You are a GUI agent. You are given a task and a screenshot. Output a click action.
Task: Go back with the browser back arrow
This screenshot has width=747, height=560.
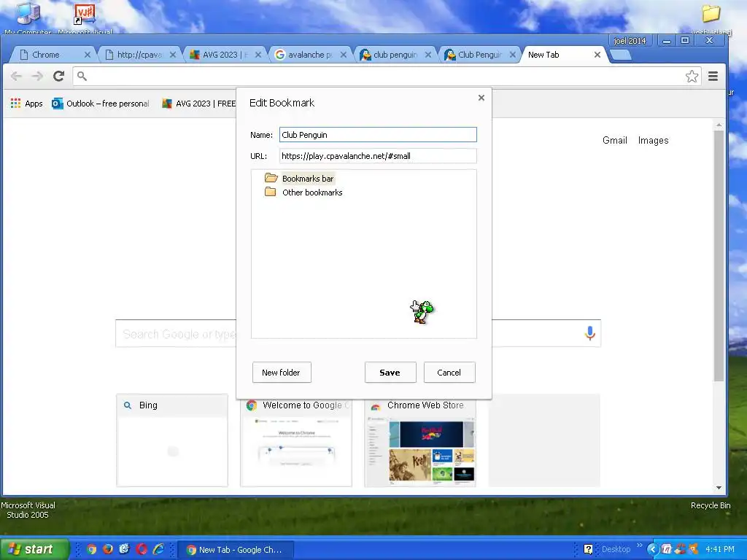tap(16, 76)
